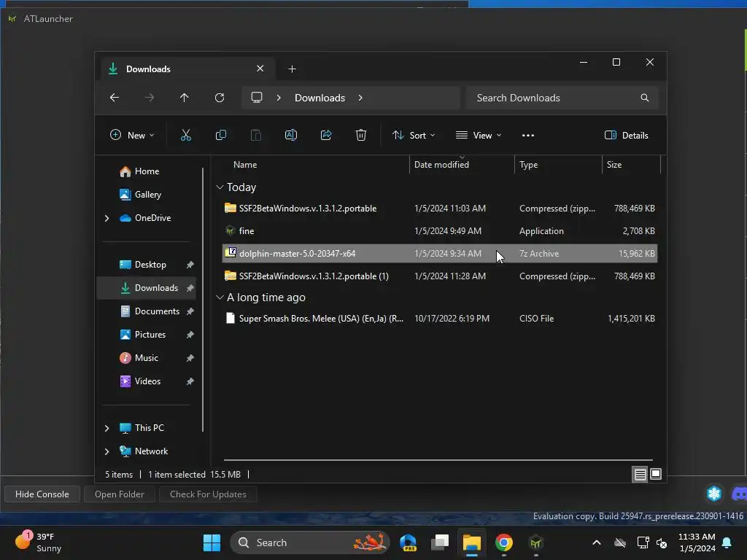Click the horizontal scrollbar in file list
Viewport: 747px width, 560px height.
438,460
